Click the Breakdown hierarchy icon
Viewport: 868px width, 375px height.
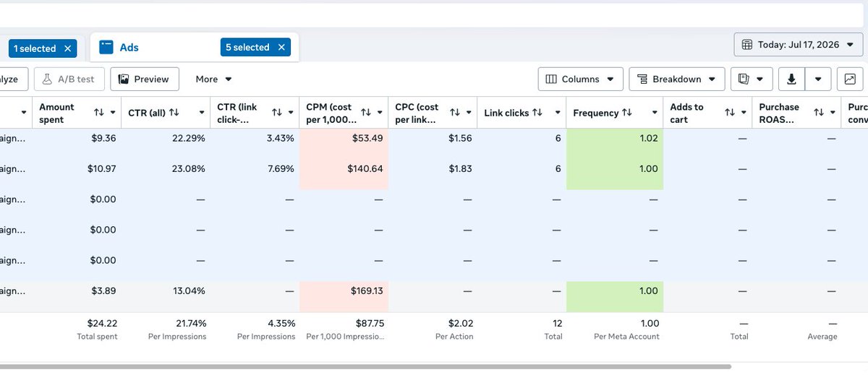pyautogui.click(x=642, y=79)
